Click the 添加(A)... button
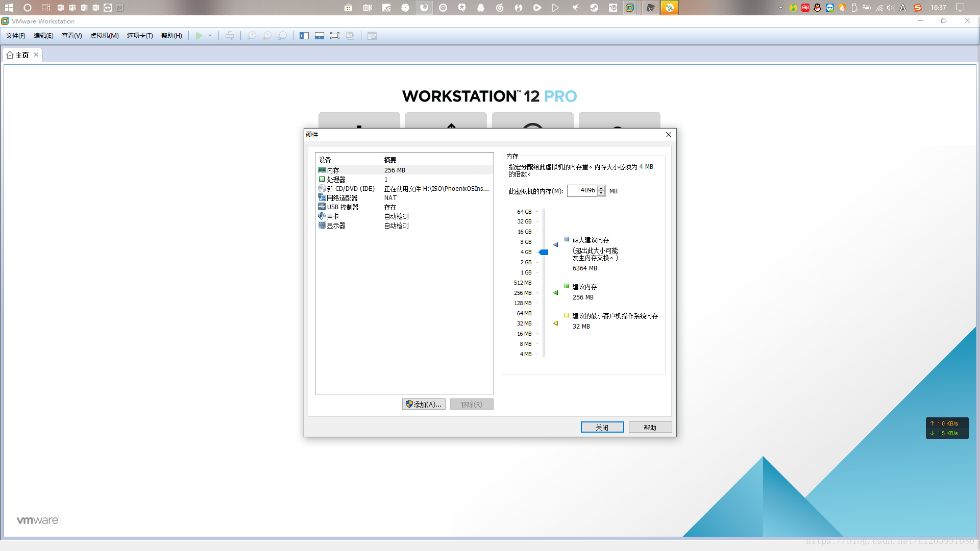Viewport: 980px width, 551px height. coord(424,404)
